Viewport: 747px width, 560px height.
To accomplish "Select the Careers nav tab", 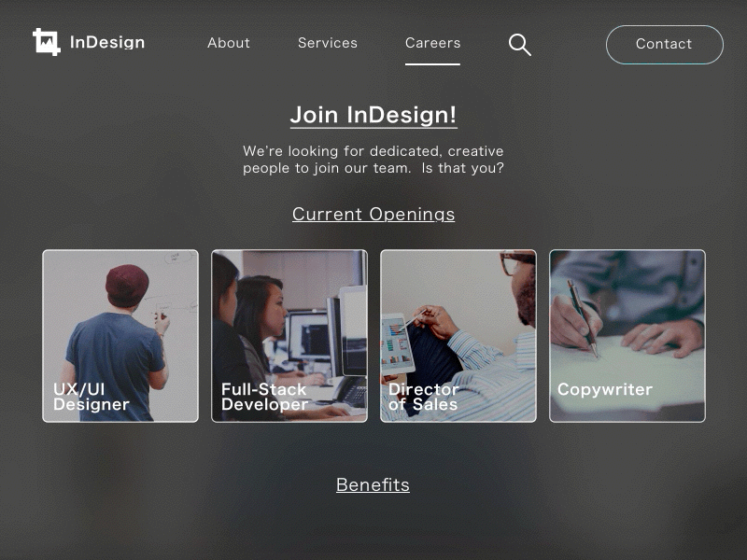I will [432, 43].
